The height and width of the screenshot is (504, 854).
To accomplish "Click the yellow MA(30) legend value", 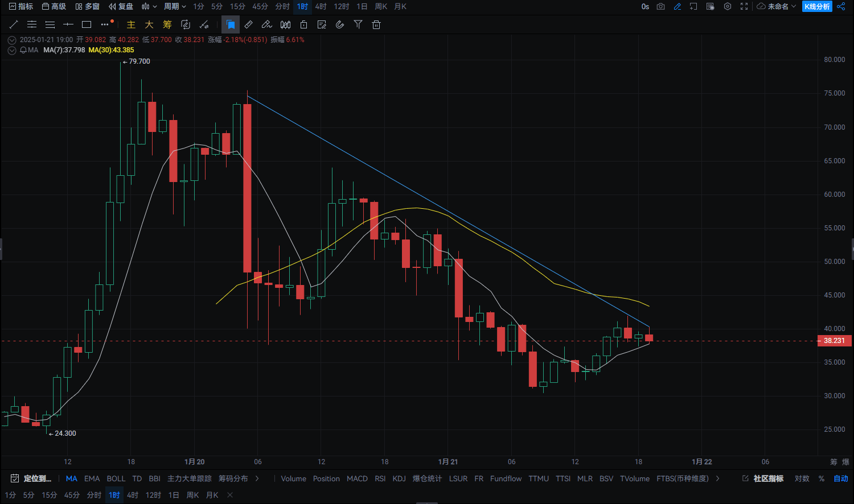I will 111,50.
